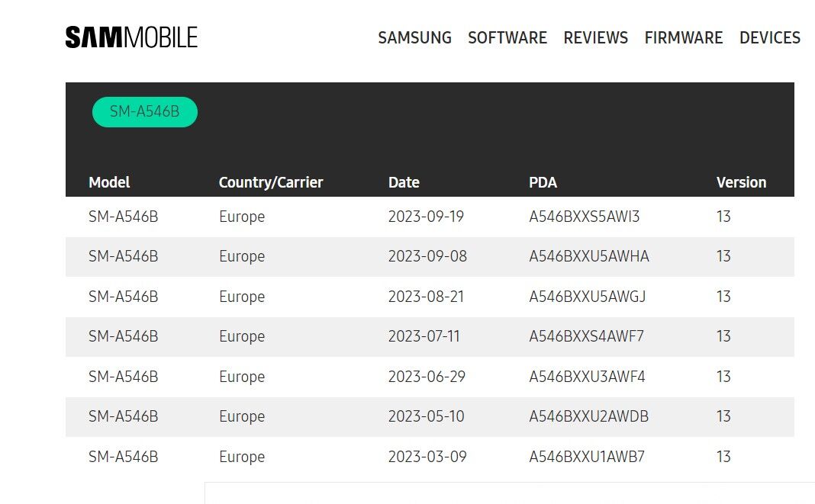The width and height of the screenshot is (815, 504).
Task: Open firmware A546BXXU3AWF4
Action: pos(587,377)
